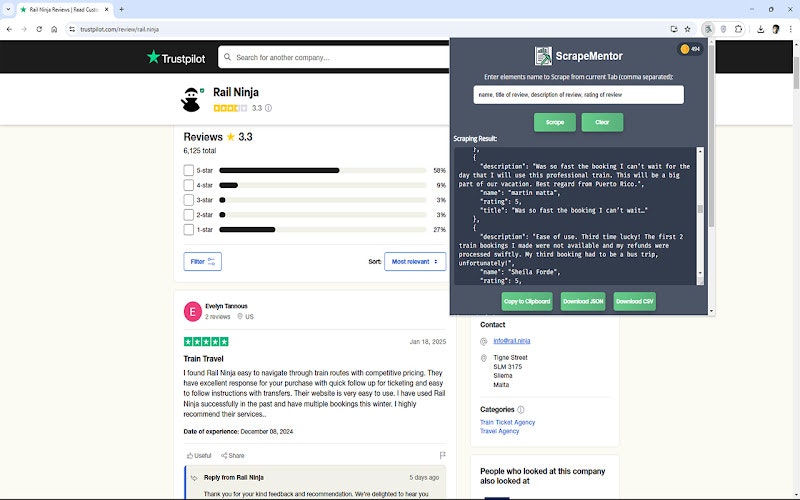Click scraping result scrollbar down arrow
Viewport: 800px width, 500px height.
click(x=700, y=273)
